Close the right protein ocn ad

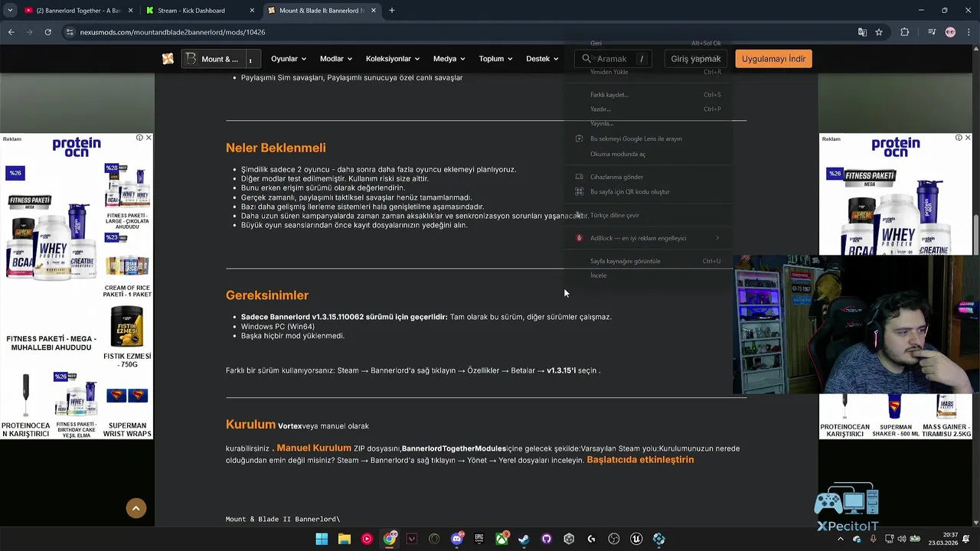(968, 138)
